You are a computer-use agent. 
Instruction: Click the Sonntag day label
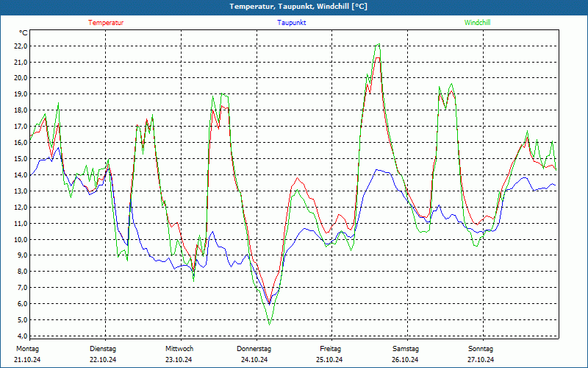click(481, 349)
